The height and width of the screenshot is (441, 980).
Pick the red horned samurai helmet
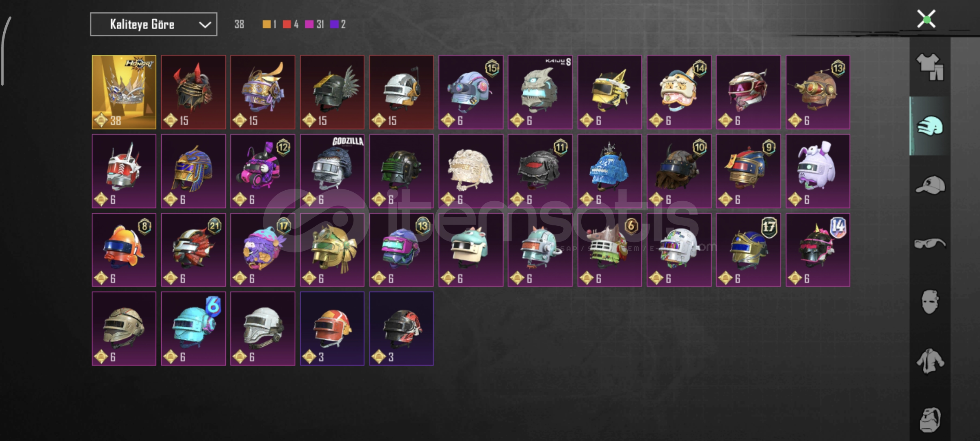pos(193,92)
